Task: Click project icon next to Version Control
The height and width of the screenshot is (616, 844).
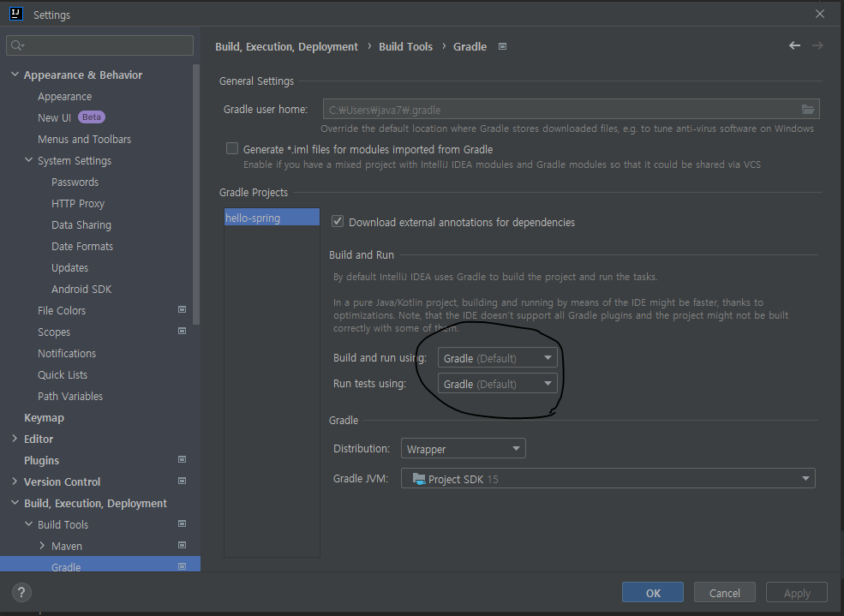Action: click(x=182, y=481)
